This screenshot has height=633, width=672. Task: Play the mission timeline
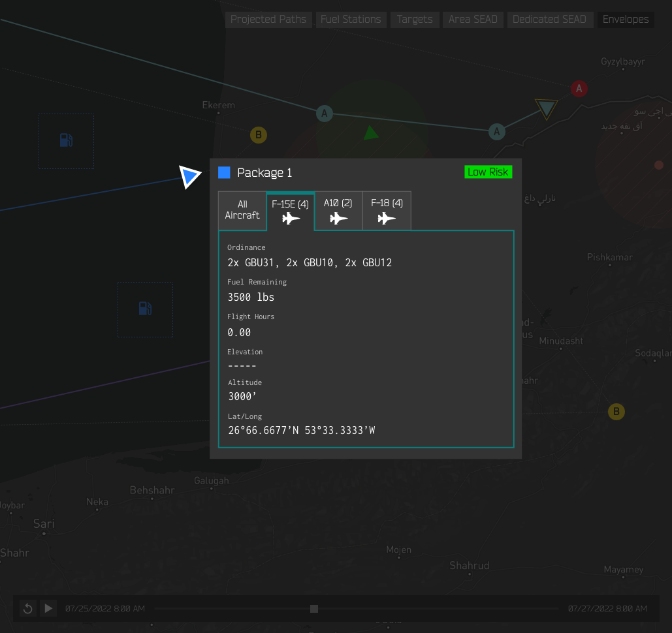coord(48,609)
